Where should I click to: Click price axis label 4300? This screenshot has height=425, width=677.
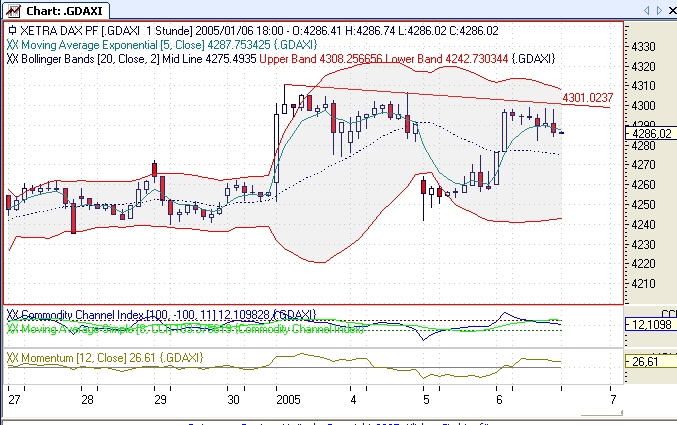(643, 106)
